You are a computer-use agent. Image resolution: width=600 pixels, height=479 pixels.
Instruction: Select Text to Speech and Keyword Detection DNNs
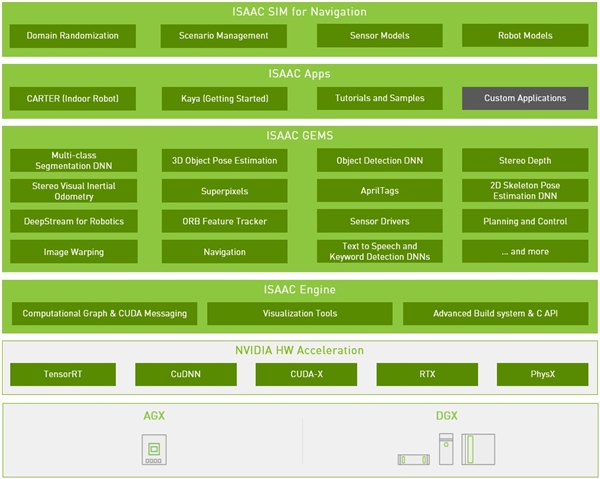(380, 251)
